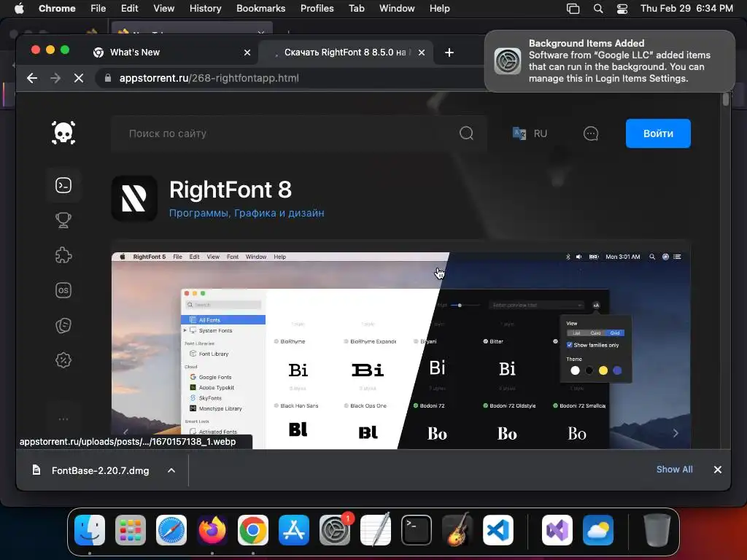Open Control Center in menu bar
The width and height of the screenshot is (747, 560).
(622, 9)
